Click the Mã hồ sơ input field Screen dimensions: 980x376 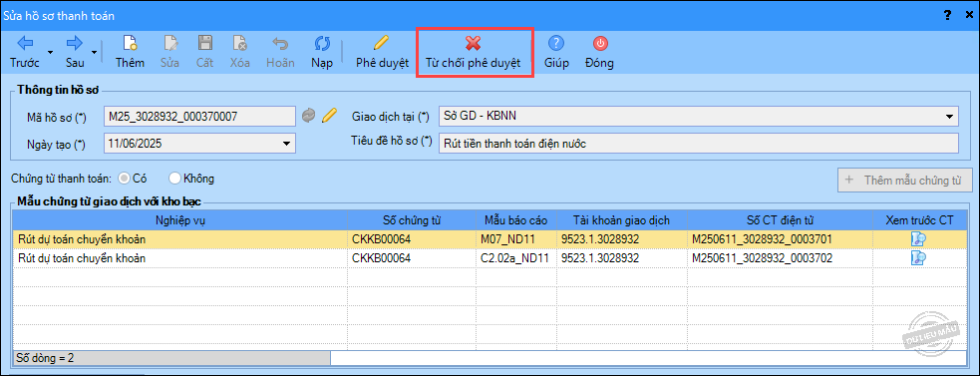(199, 116)
